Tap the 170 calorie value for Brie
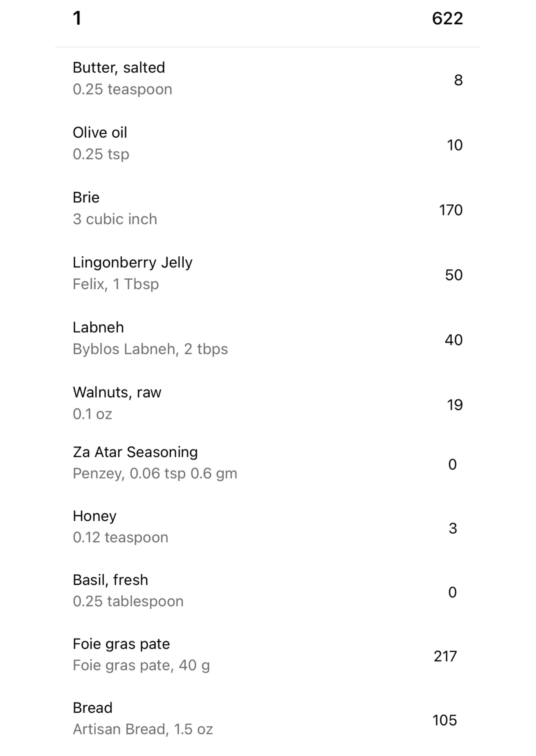This screenshot has width=536, height=756. [x=451, y=210]
